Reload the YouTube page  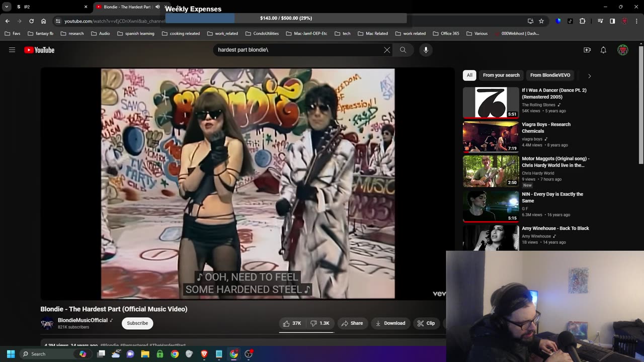point(31,21)
